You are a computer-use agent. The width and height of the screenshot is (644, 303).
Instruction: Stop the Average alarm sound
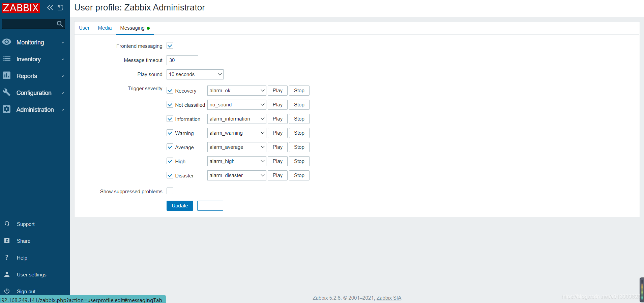pos(299,147)
